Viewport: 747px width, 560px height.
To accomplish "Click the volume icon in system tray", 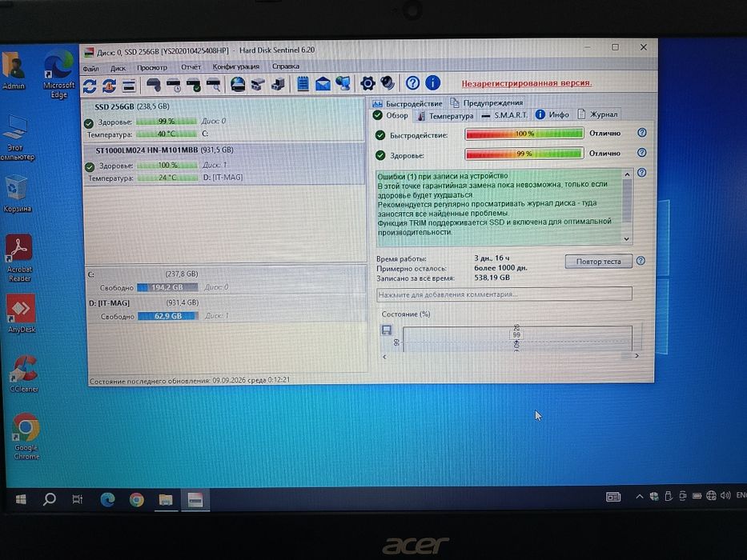I will (x=725, y=496).
